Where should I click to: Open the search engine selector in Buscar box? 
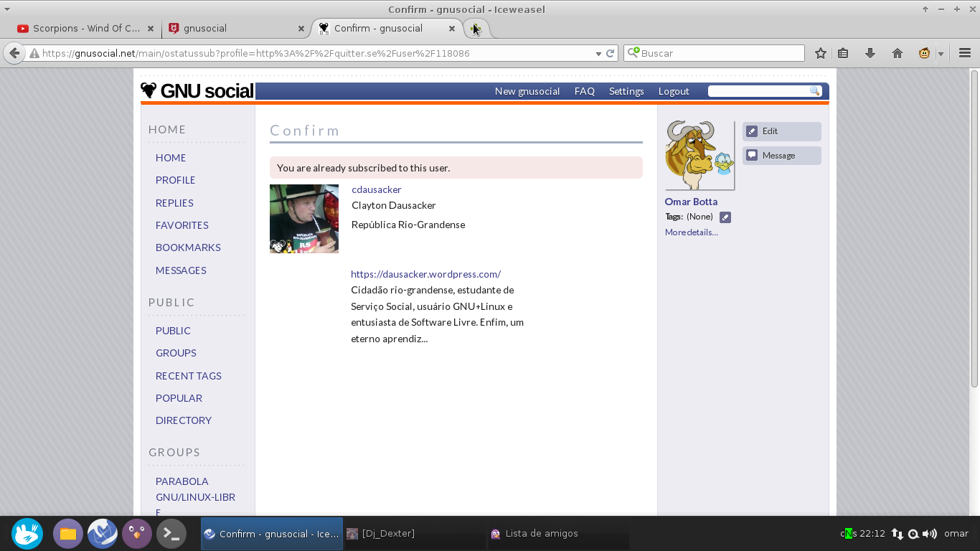click(633, 52)
